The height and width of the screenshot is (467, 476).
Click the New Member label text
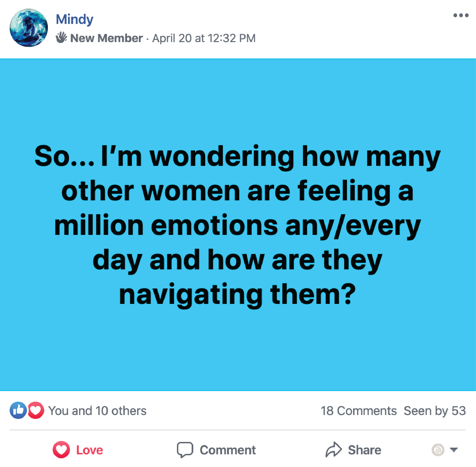[x=107, y=38]
